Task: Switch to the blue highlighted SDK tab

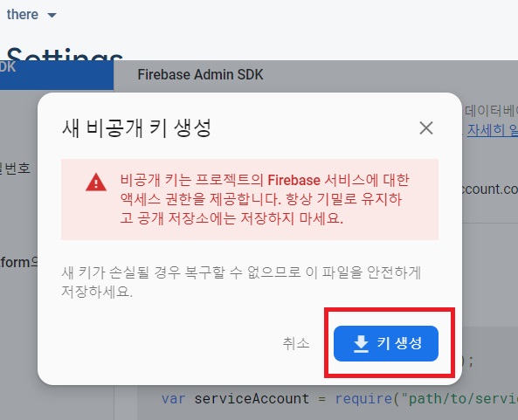Action: click(x=57, y=74)
